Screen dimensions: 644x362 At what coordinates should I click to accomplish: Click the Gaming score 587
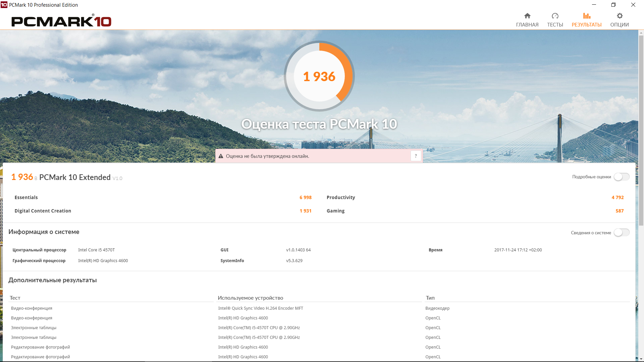click(x=620, y=211)
